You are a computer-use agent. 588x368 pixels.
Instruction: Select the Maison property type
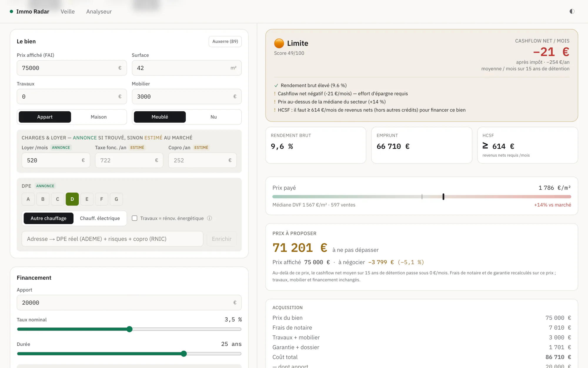click(x=98, y=117)
